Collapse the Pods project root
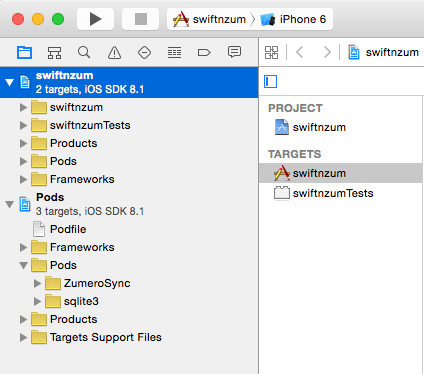Screen dimensions: 424x374 click(x=9, y=204)
